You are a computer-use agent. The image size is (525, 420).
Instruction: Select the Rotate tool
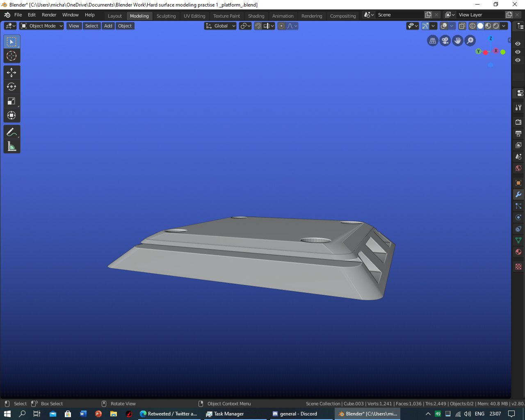click(11, 87)
